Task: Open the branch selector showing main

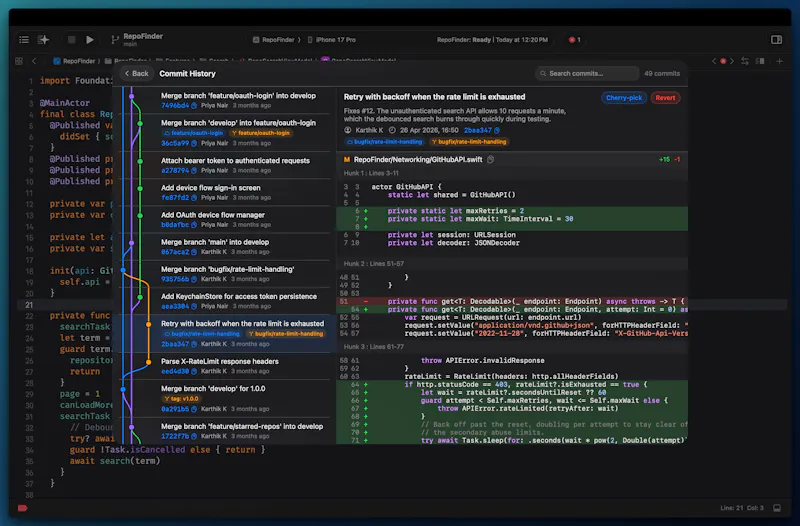Action: tap(136, 39)
